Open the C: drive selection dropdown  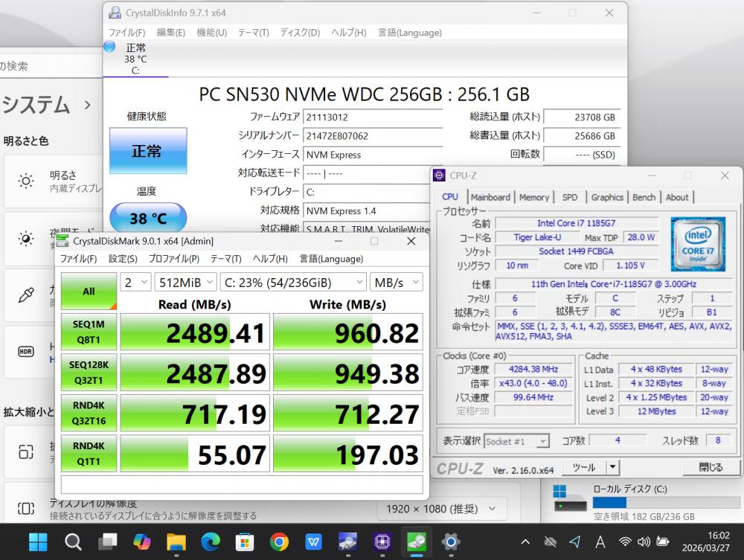[293, 283]
